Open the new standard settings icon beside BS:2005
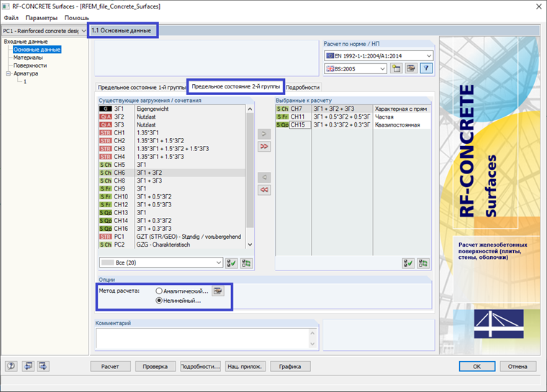This screenshot has height=392, width=547. click(x=397, y=68)
